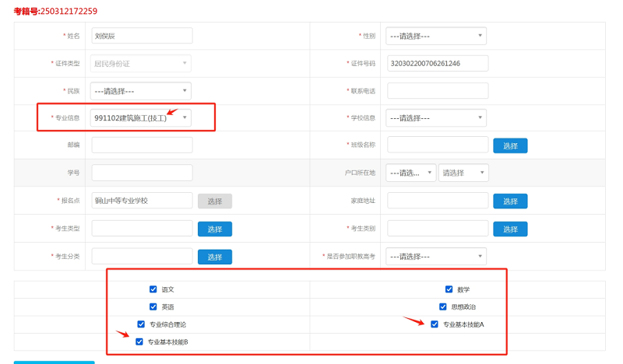623x364 pixels.
Task: Click the 考生类型 input field
Action: (142, 228)
